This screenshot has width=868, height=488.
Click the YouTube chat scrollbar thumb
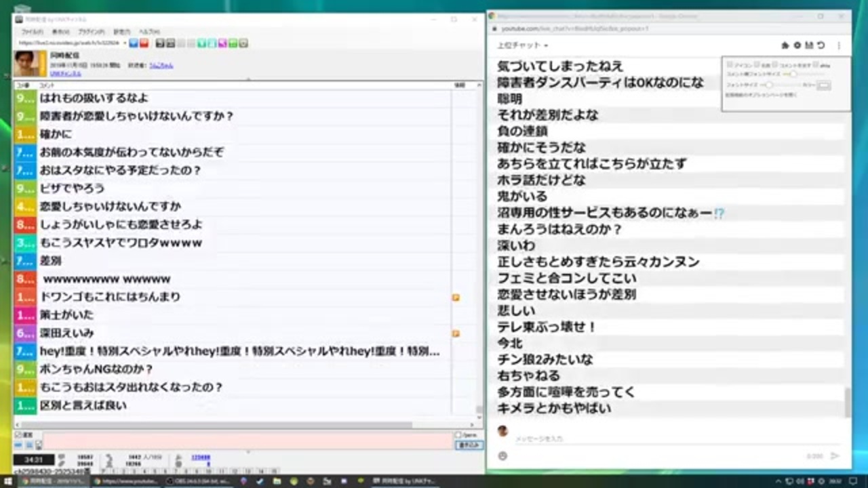(x=847, y=403)
